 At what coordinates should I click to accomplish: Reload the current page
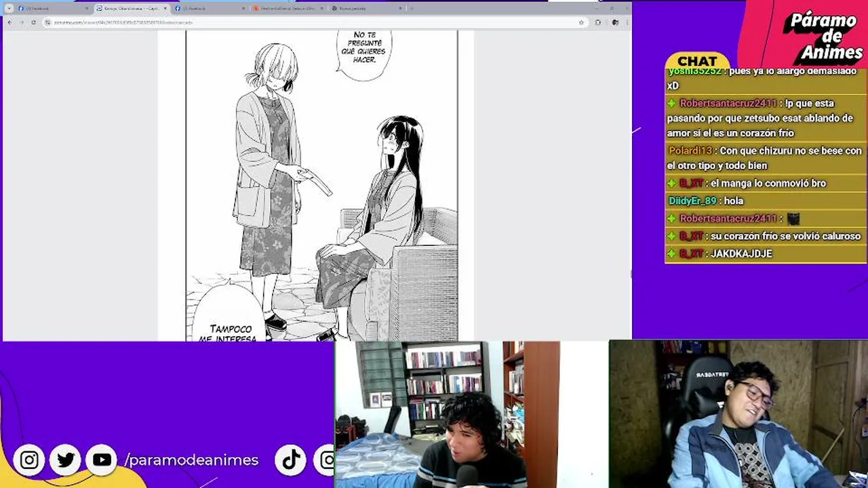(33, 22)
